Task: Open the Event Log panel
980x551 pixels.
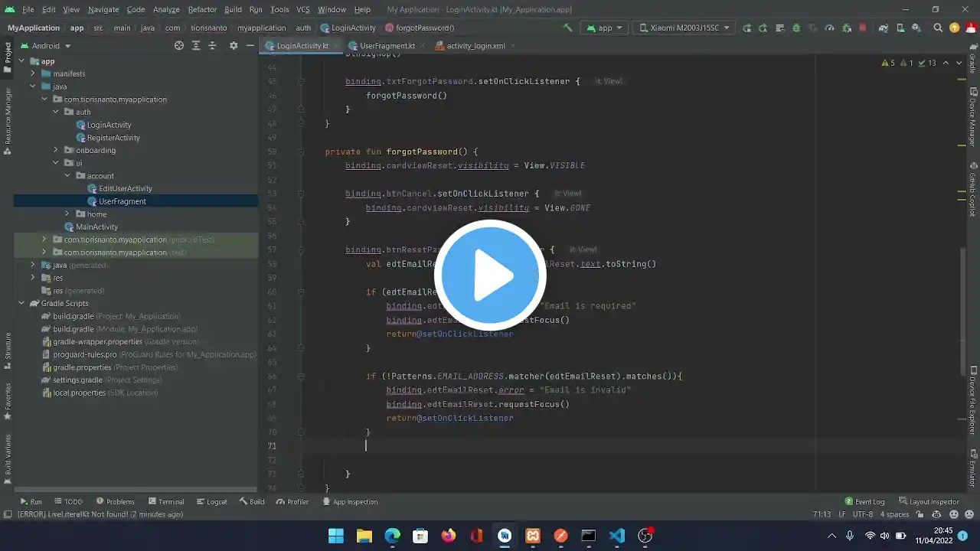Action: pyautogui.click(x=864, y=502)
